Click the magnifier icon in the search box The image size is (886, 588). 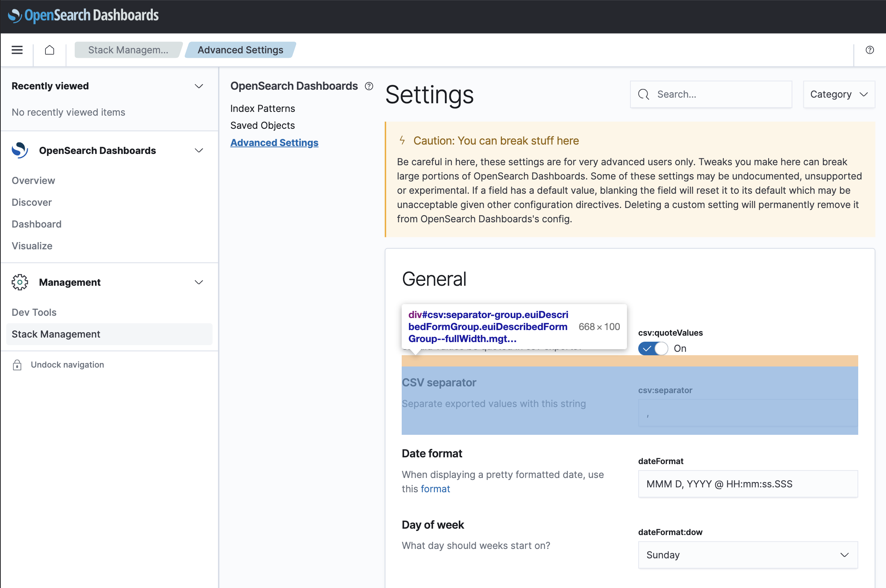643,94
